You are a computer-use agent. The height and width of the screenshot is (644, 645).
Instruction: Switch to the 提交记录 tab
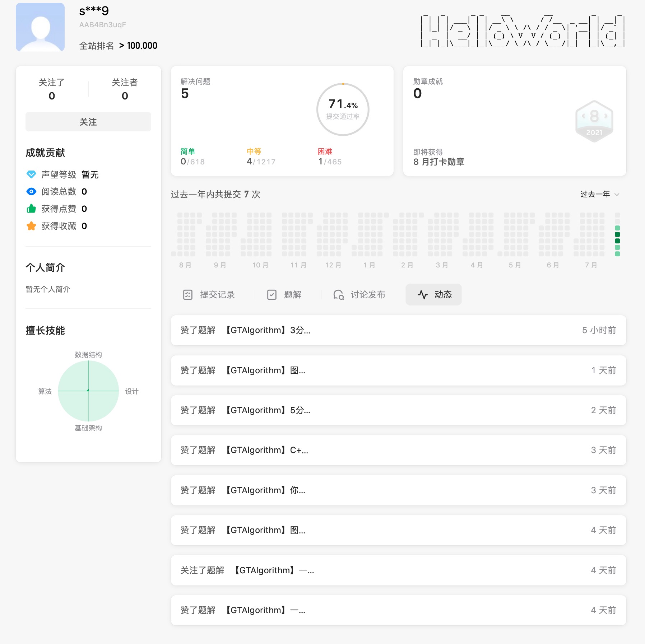click(x=209, y=295)
